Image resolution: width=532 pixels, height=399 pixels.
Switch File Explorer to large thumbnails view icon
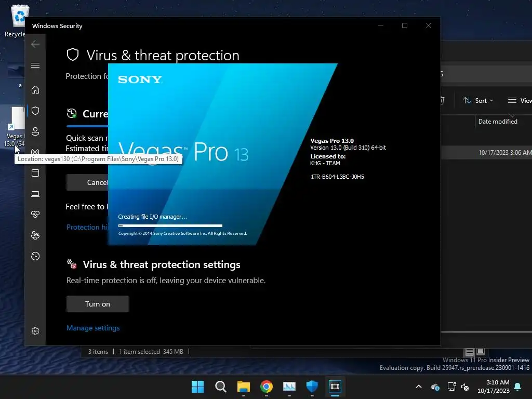(481, 352)
